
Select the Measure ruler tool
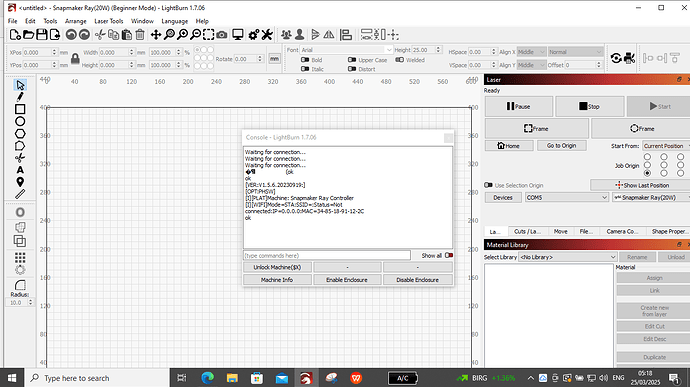(x=20, y=194)
